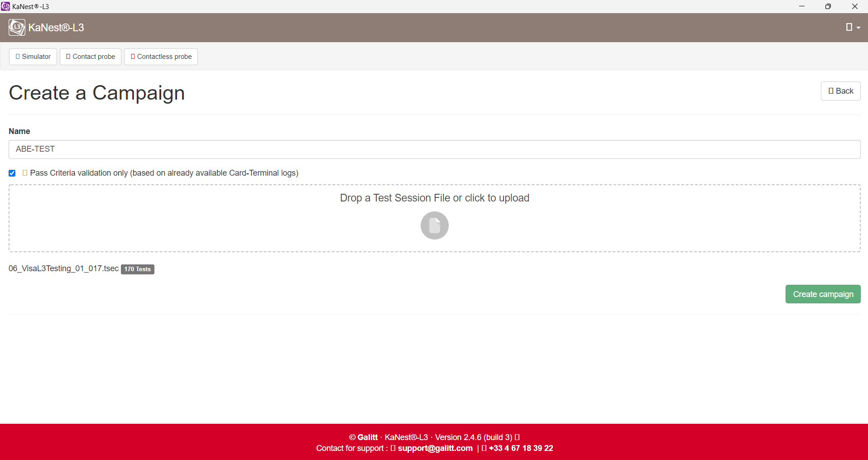The width and height of the screenshot is (868, 460).
Task: Click the file upload icon in drop zone
Action: (x=434, y=225)
